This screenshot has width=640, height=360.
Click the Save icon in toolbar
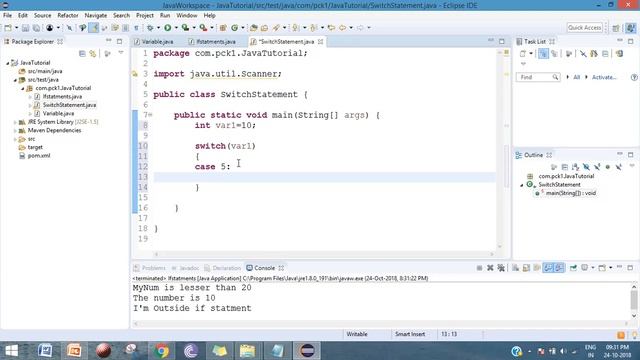pos(25,28)
